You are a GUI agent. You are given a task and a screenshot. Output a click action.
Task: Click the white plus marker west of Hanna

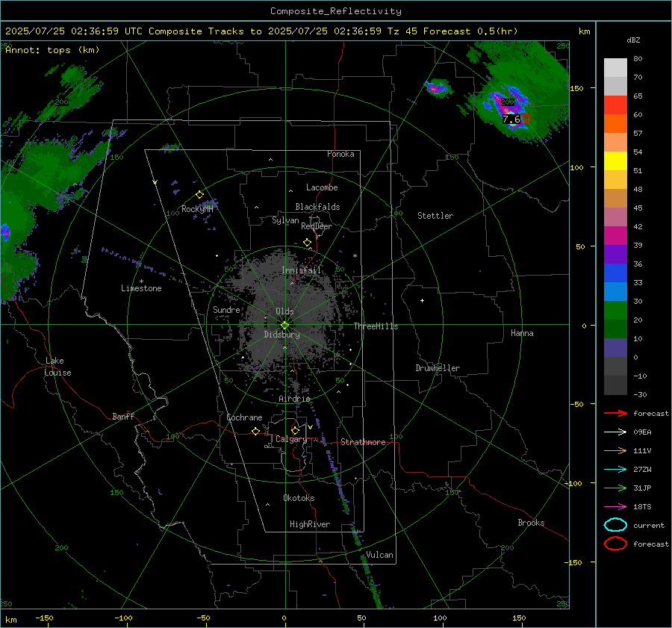pyautogui.click(x=422, y=300)
